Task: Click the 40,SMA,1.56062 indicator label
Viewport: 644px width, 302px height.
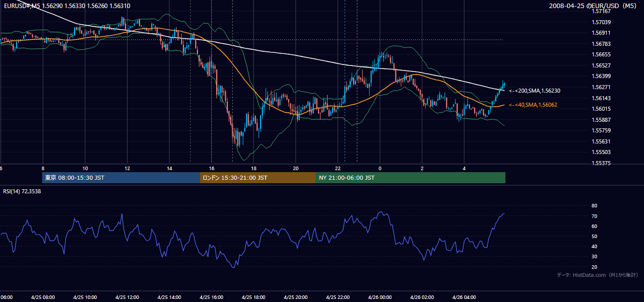Action: 533,105
